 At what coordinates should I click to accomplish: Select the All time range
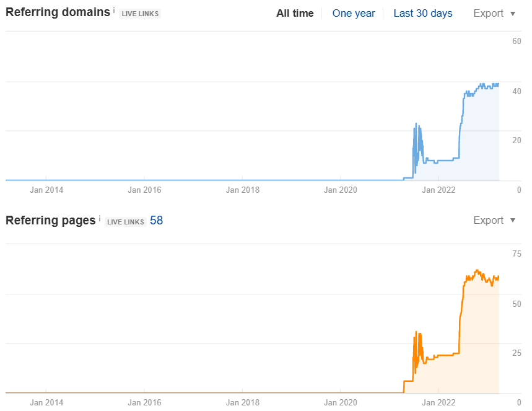point(295,13)
